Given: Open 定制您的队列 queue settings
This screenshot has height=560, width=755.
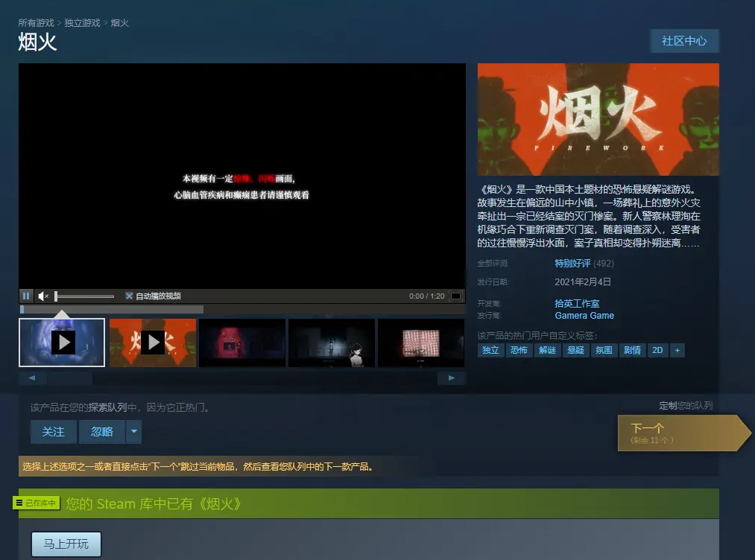Looking at the screenshot, I should [686, 406].
